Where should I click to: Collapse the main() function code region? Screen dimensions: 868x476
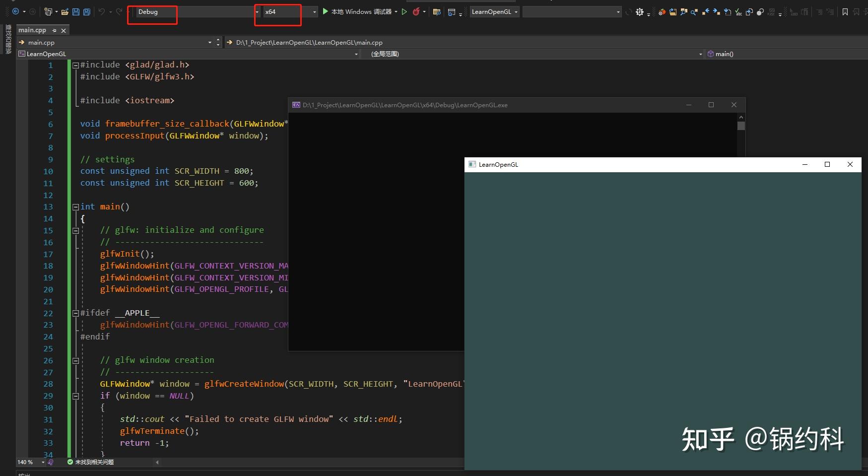pyautogui.click(x=75, y=206)
